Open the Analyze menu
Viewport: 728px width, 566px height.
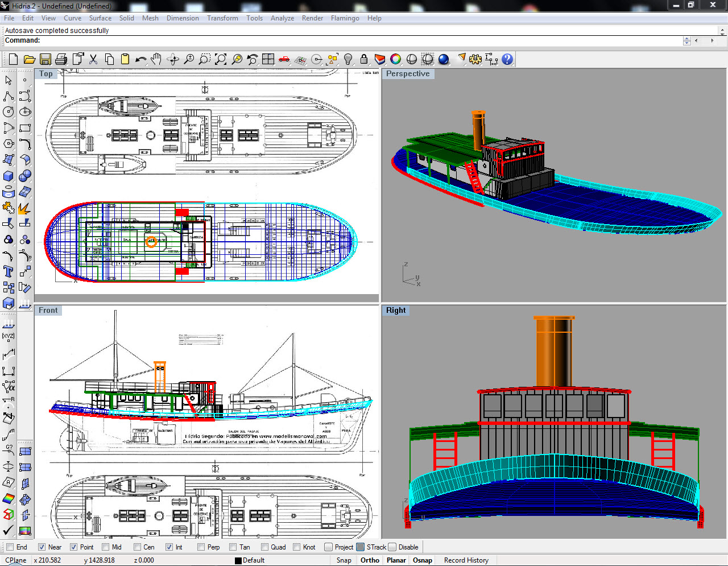[282, 18]
